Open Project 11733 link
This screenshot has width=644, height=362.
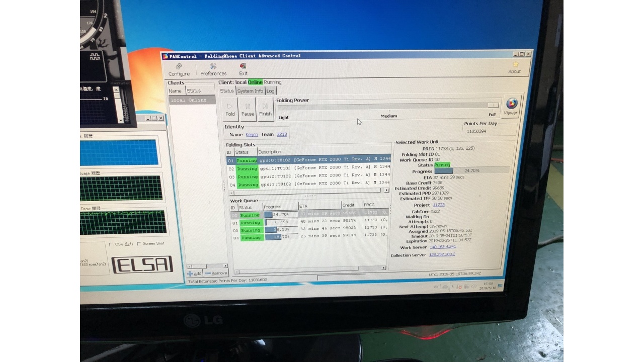point(439,205)
